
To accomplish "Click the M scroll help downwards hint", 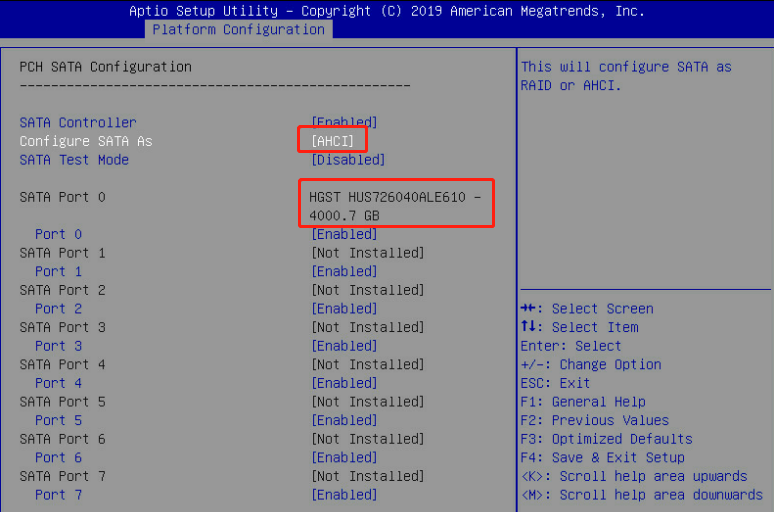I will click(642, 495).
